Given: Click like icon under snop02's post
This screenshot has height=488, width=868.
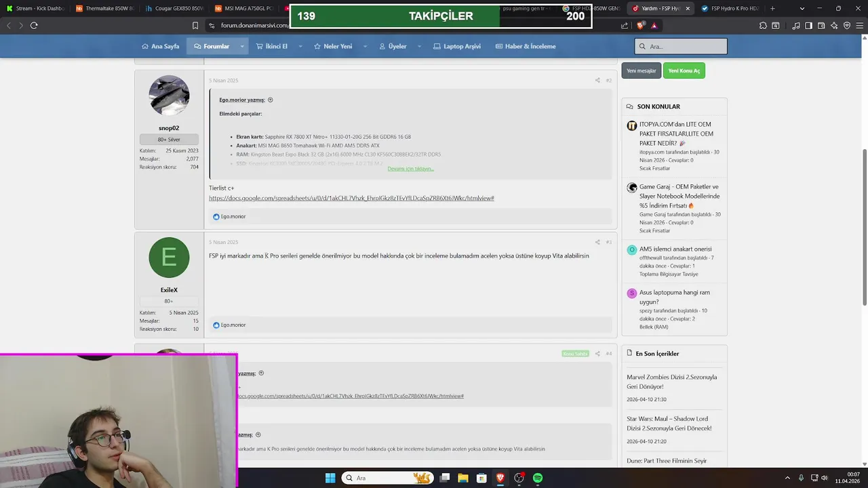Looking at the screenshot, I should (x=216, y=217).
